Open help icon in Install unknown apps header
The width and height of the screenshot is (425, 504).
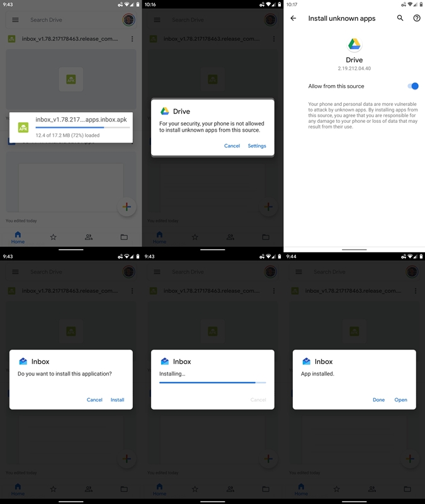417,18
